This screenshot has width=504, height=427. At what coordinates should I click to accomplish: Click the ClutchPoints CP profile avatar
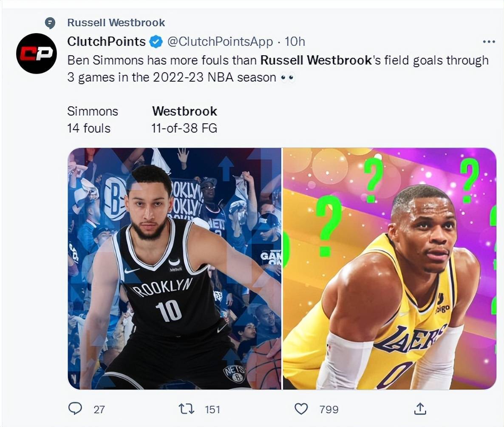click(37, 54)
